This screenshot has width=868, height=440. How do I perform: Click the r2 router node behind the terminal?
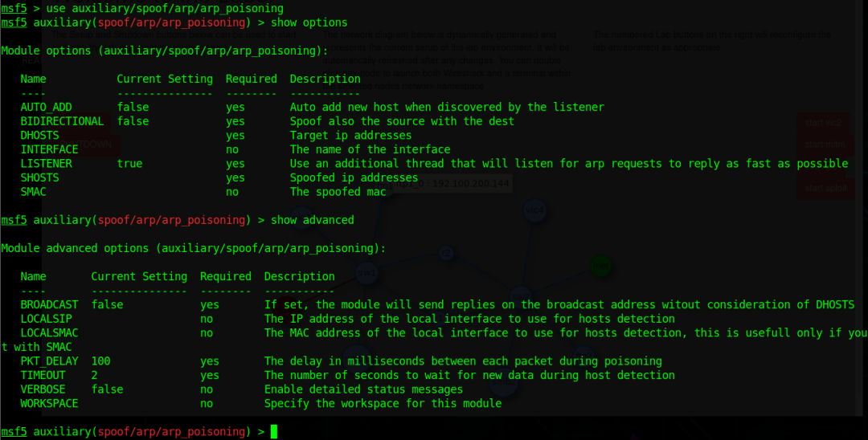pyautogui.click(x=446, y=254)
